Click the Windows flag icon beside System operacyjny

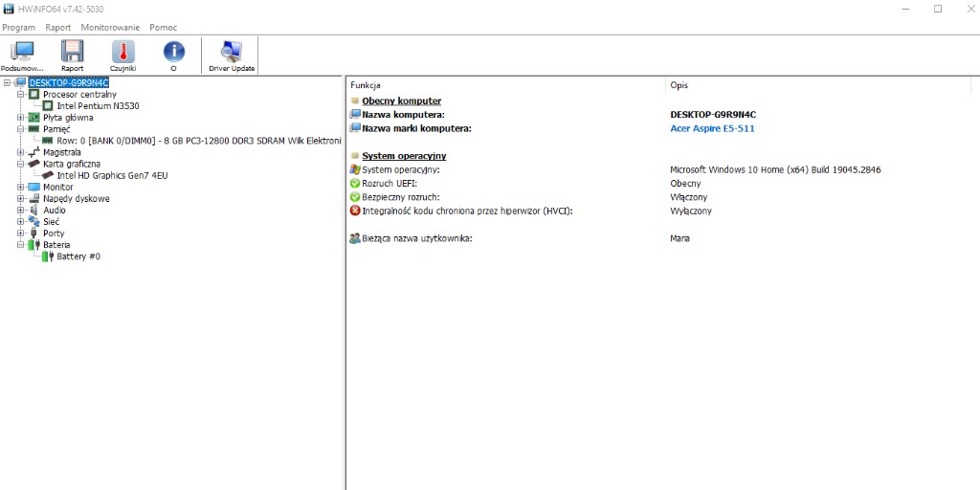[355, 170]
